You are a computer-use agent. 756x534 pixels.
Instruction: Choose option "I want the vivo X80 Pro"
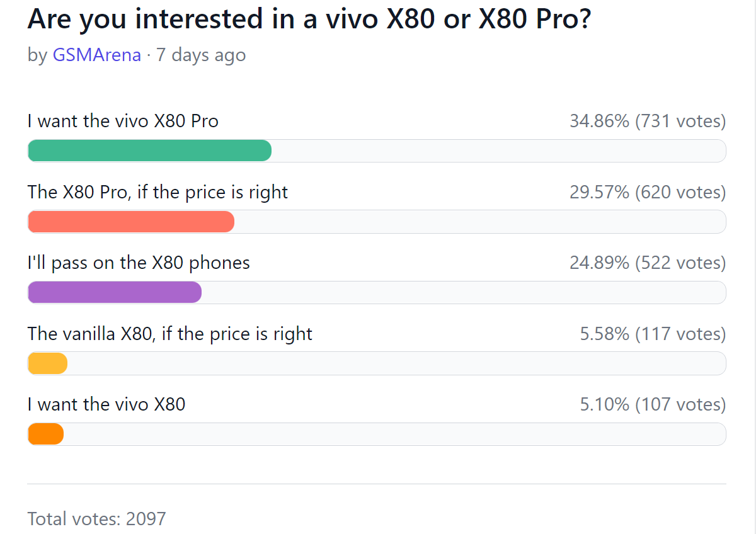[x=123, y=121]
